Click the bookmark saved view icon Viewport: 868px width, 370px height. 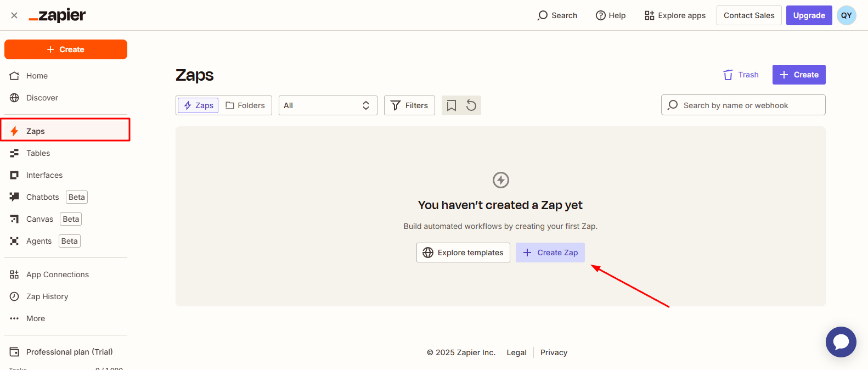point(452,105)
